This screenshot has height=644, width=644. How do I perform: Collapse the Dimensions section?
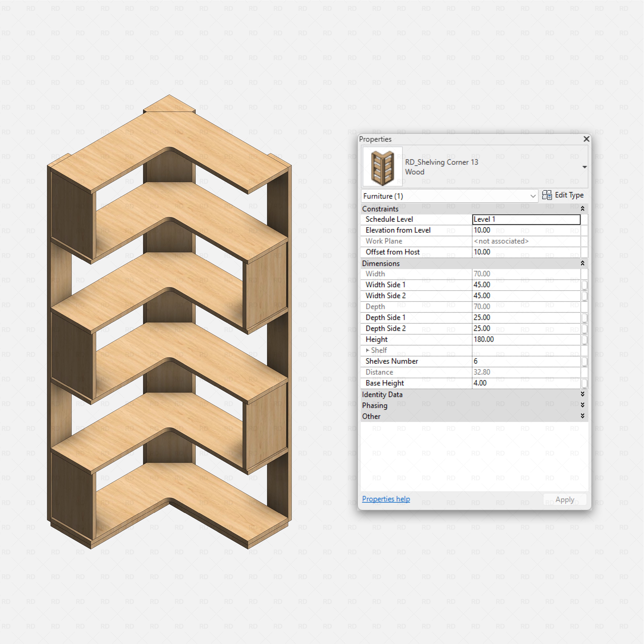pos(583,263)
